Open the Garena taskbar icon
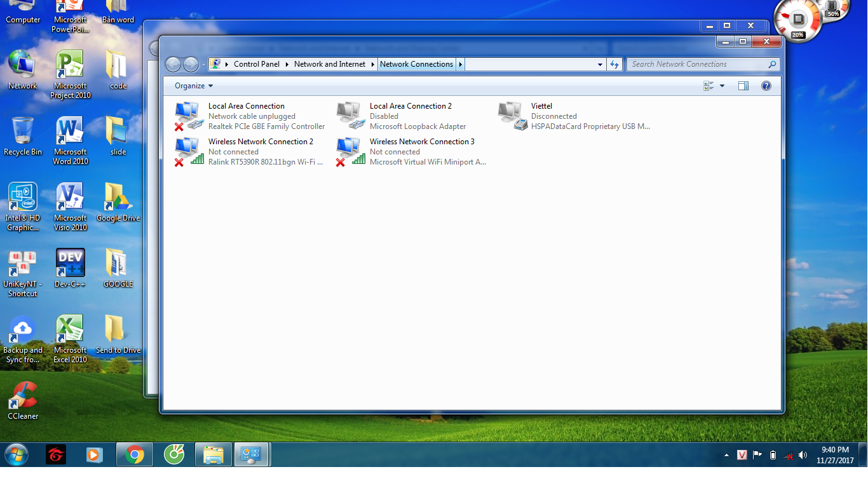 56,455
